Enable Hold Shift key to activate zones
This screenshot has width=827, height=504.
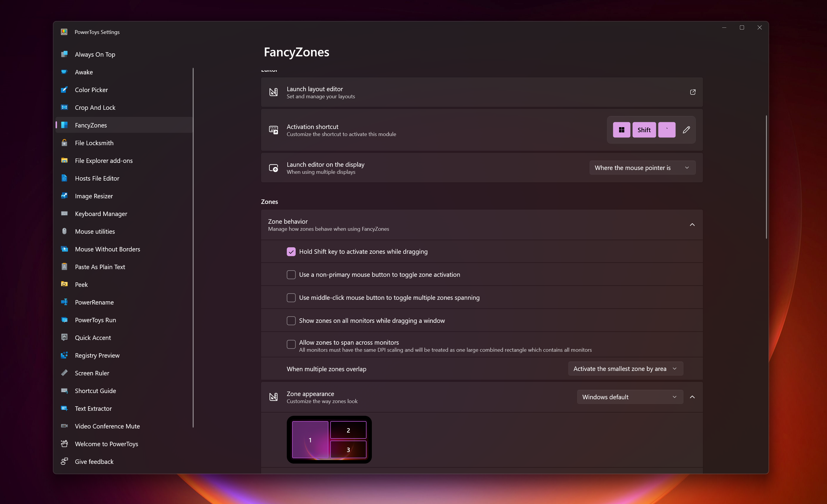(291, 251)
